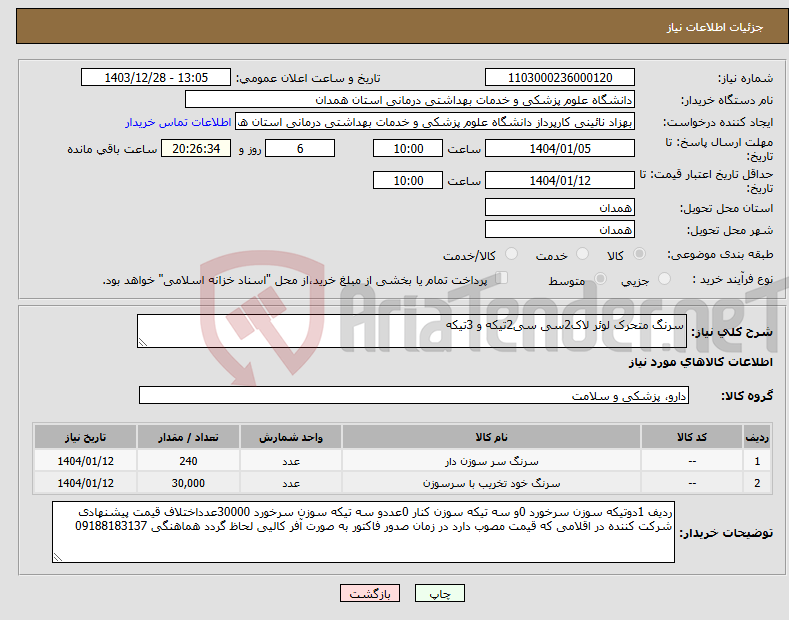
Task: Open the اطلاعات تماس خریدار link
Action: pyautogui.click(x=178, y=122)
